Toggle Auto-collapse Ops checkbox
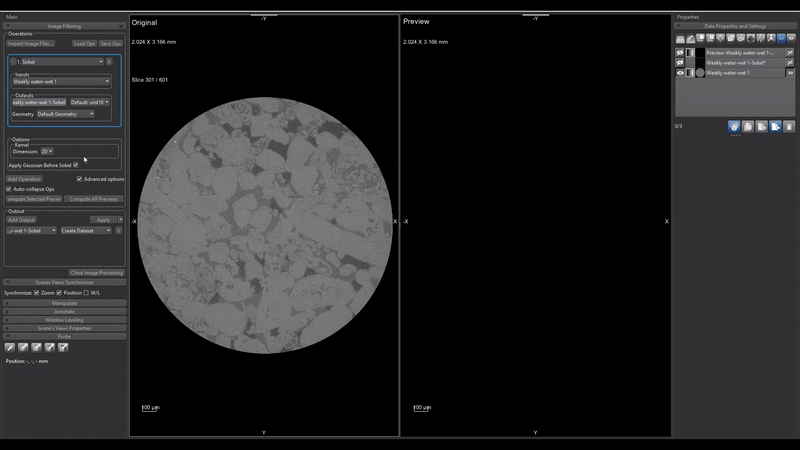 coord(9,189)
